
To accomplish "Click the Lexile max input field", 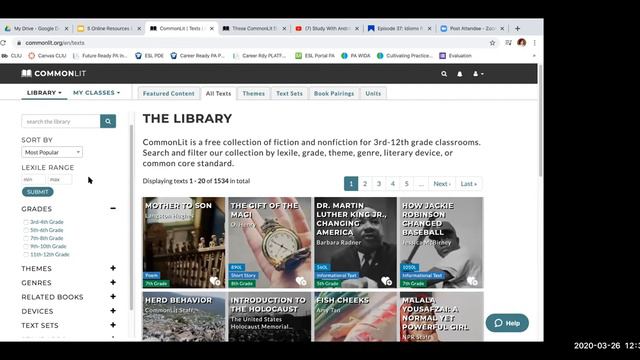I will click(60, 179).
